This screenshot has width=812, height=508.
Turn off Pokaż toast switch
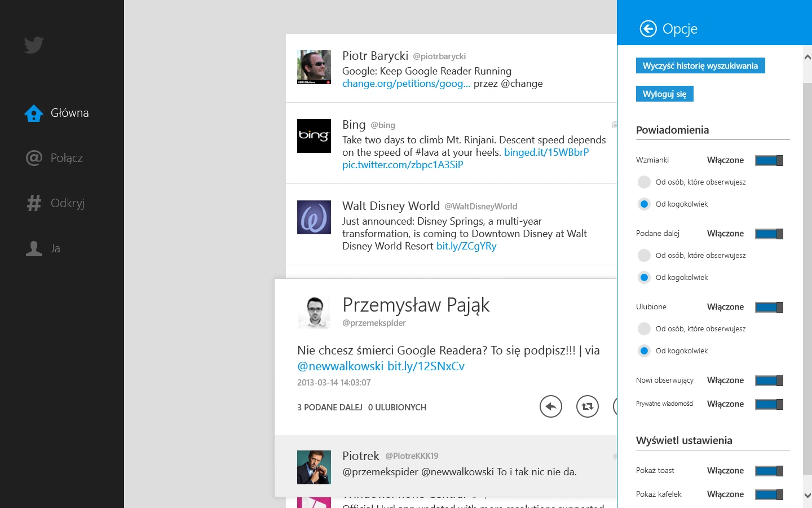pyautogui.click(x=769, y=471)
